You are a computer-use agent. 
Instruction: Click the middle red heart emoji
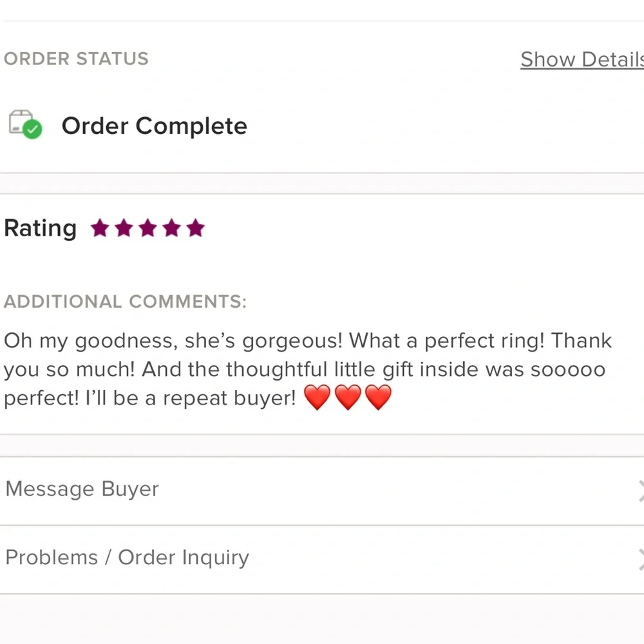coord(348,398)
